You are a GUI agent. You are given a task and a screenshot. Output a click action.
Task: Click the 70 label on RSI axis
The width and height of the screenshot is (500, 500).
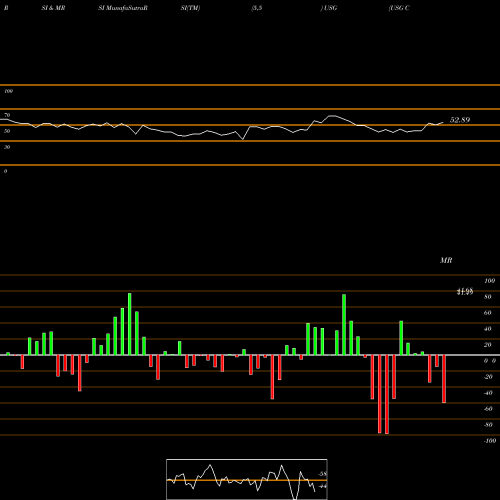7,115
